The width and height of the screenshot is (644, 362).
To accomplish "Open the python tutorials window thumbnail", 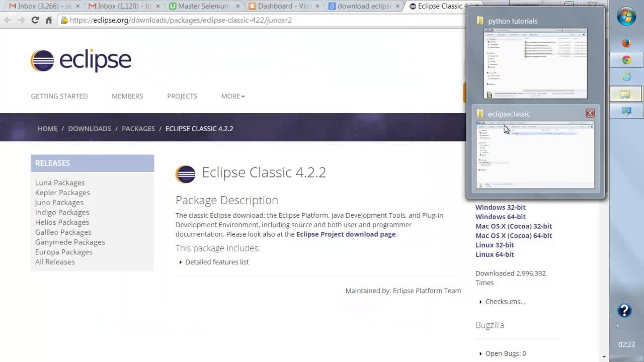I will 535,63.
